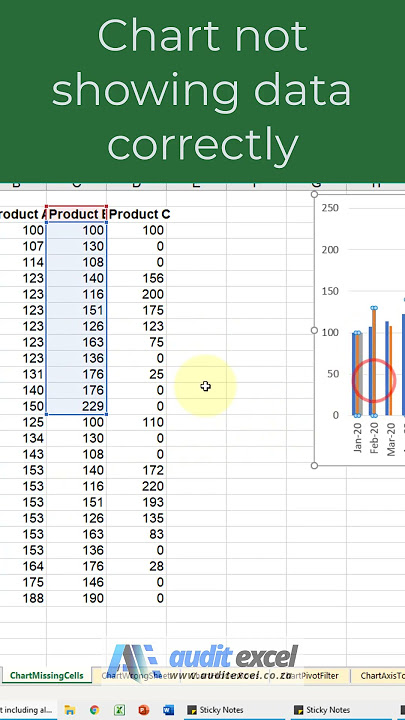This screenshot has height=720, width=405.
Task: Select the Jan-20 axis label on chart
Action: [x=358, y=437]
